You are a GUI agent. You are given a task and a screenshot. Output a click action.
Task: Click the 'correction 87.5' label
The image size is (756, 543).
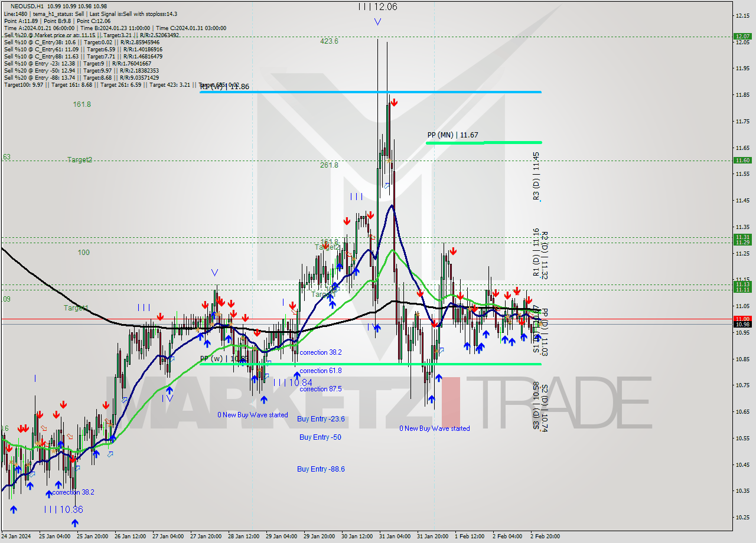[321, 389]
